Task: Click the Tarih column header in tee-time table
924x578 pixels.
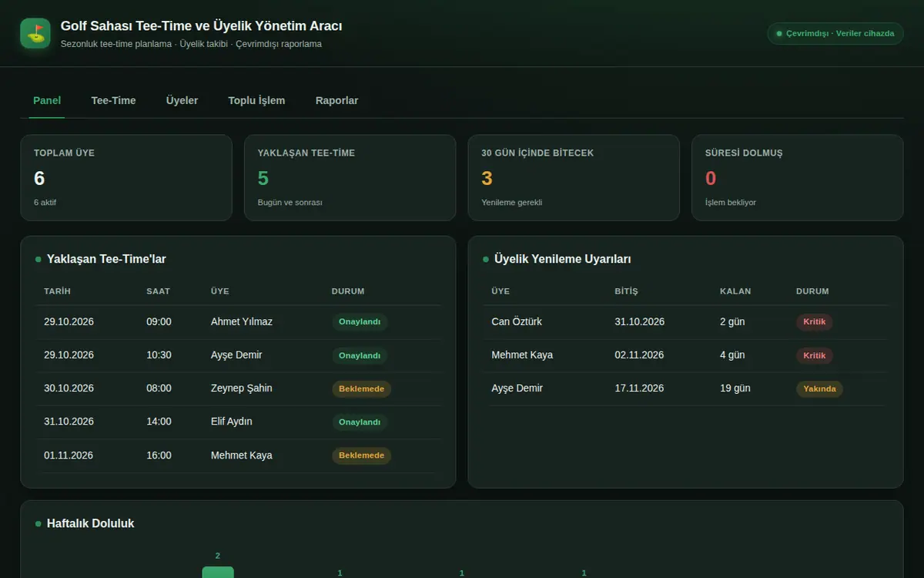Action: tap(58, 291)
